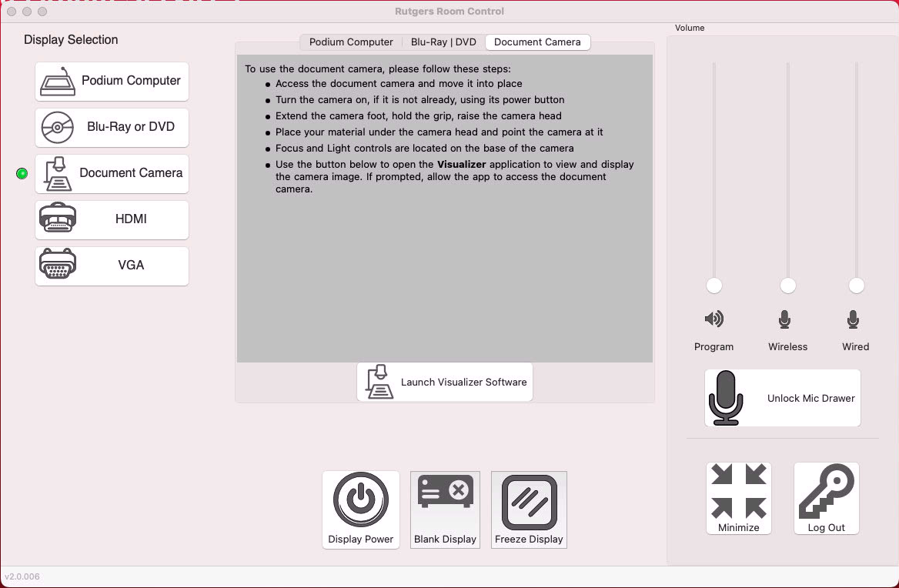Adjust the Program volume slider
The height and width of the screenshot is (588, 899).
point(714,286)
